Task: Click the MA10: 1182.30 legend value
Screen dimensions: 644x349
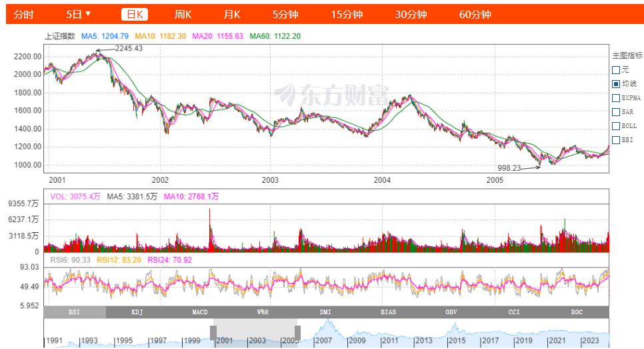Action: click(160, 36)
